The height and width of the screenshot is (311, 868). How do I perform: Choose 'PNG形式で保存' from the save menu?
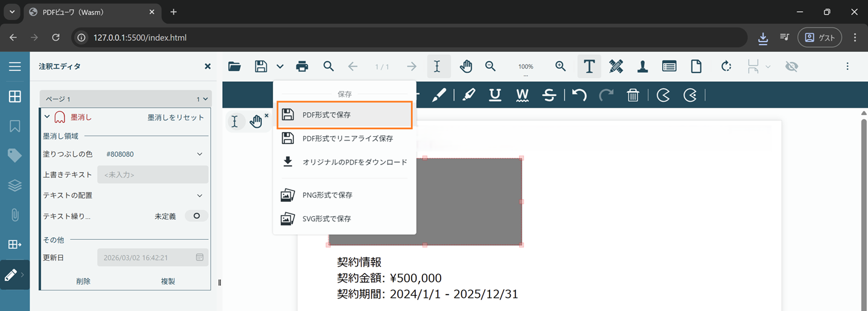pyautogui.click(x=345, y=195)
